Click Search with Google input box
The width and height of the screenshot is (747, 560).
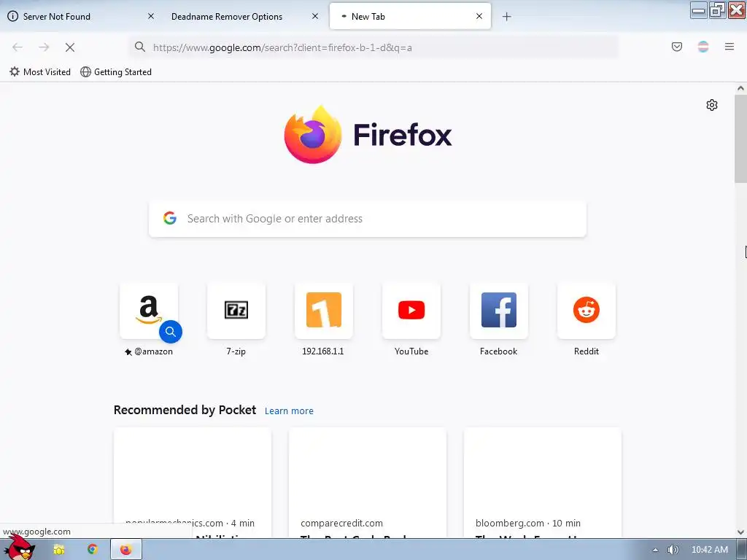368,219
